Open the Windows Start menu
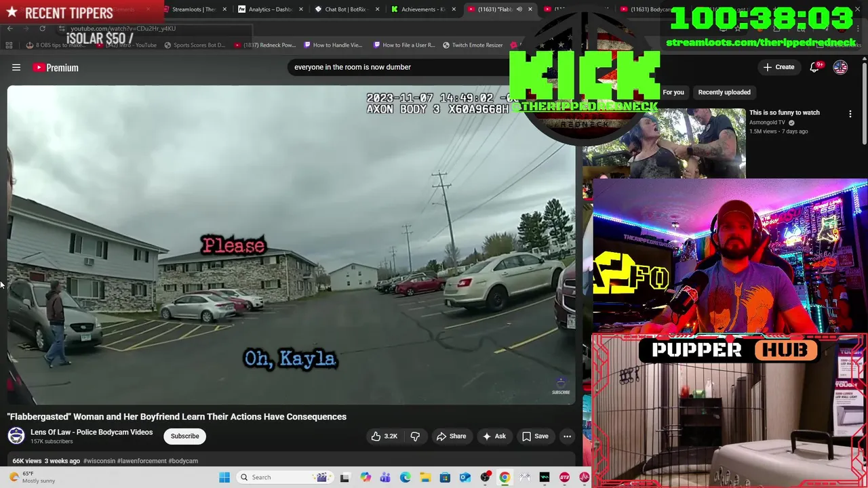Viewport: 868px width, 488px height. [224, 477]
